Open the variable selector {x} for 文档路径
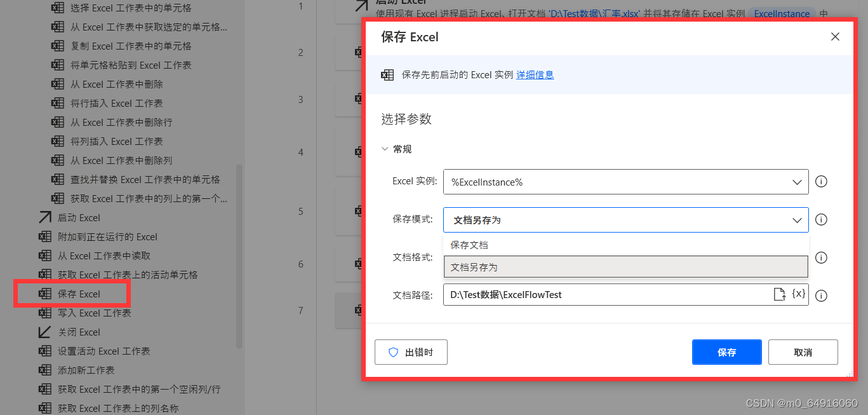868x415 pixels. [x=799, y=294]
